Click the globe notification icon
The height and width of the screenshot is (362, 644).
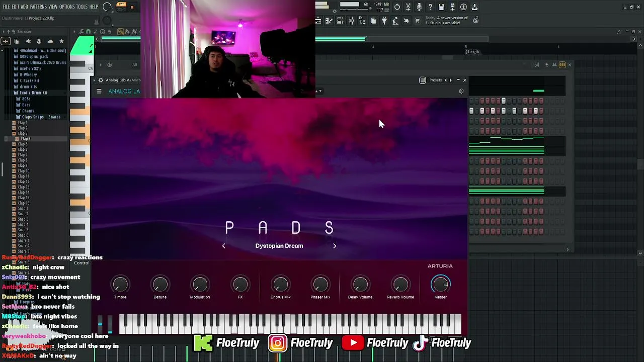pos(475,20)
